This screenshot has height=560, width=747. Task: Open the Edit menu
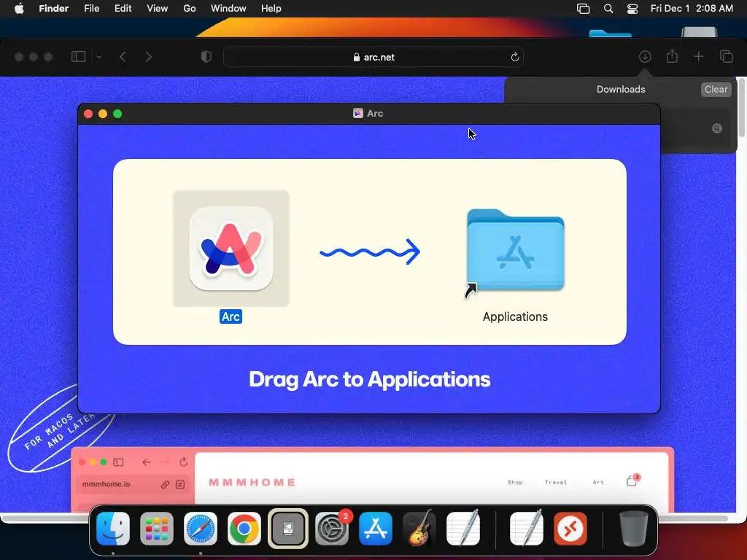[x=123, y=8]
